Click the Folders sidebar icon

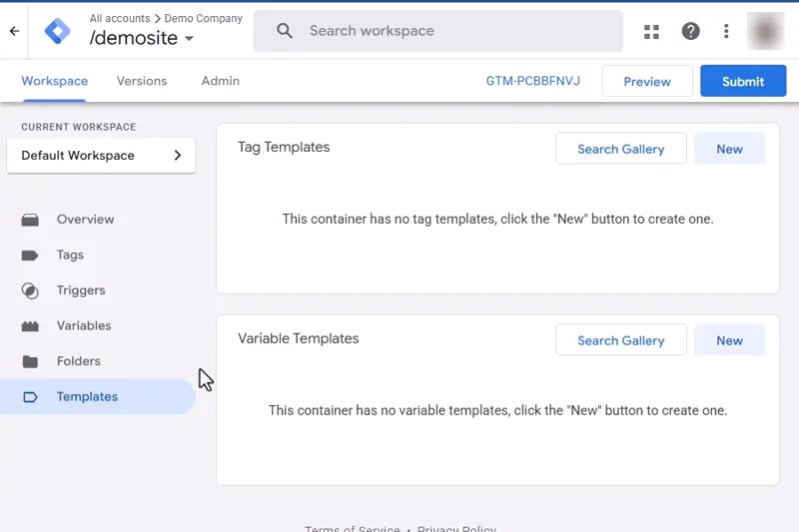point(30,361)
